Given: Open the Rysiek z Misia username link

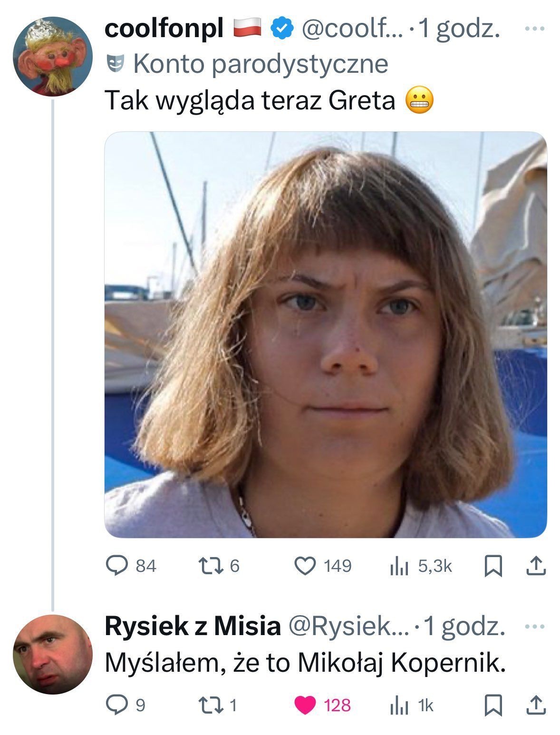Looking at the screenshot, I should tap(193, 626).
